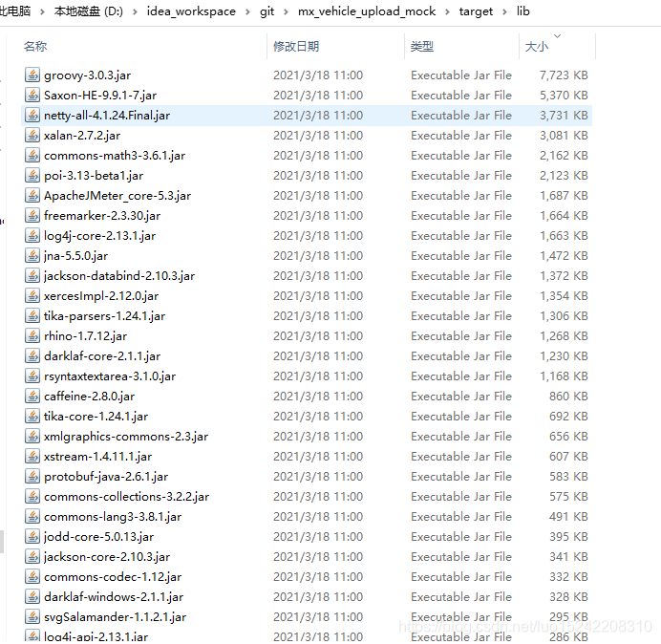The height and width of the screenshot is (644, 661).
Task: Click the netty-all-4.1.24.Final.jar file icon
Action: click(32, 115)
